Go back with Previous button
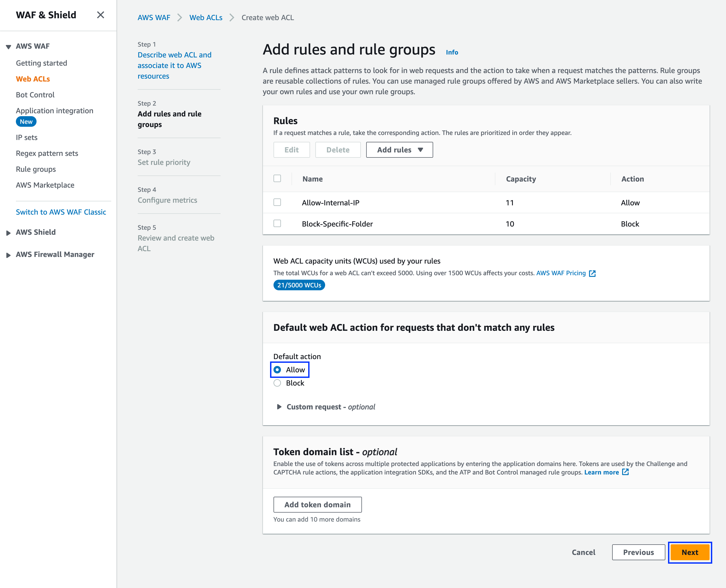726x588 pixels. pos(639,553)
